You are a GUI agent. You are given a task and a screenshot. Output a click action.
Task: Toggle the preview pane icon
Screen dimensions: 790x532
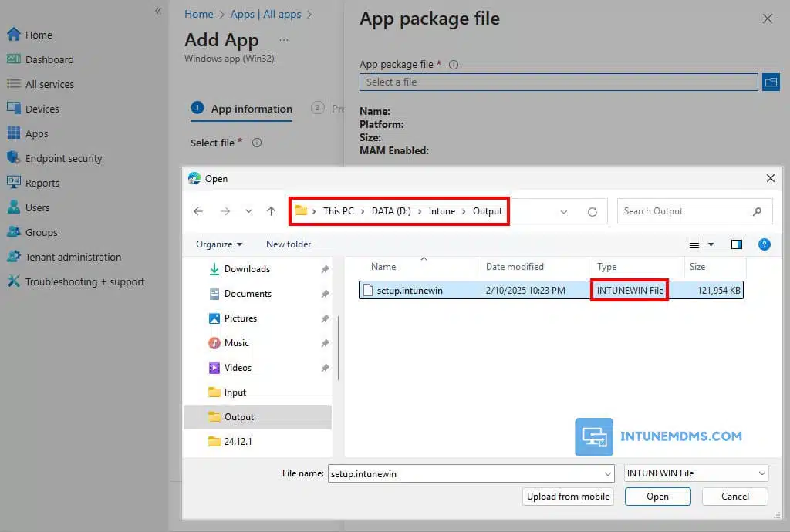(737, 244)
